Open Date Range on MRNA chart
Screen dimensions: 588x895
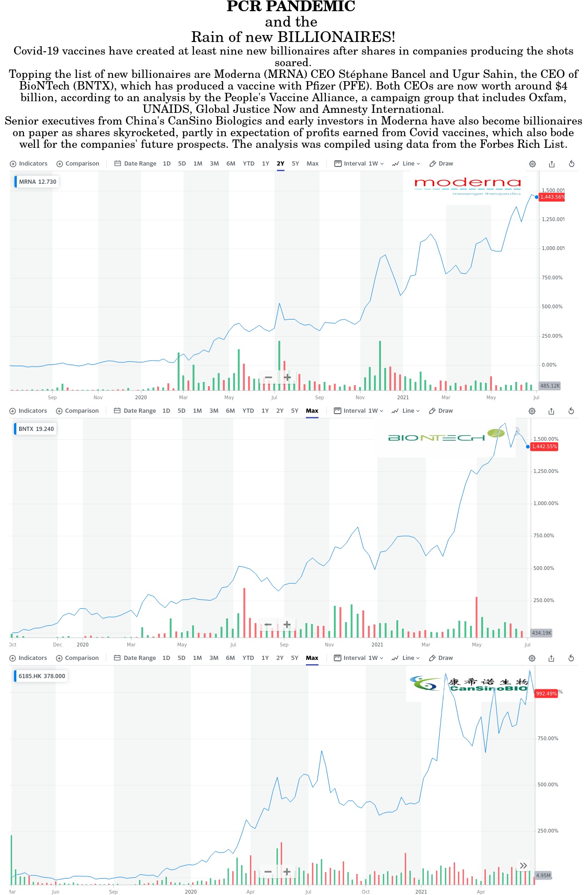click(135, 164)
